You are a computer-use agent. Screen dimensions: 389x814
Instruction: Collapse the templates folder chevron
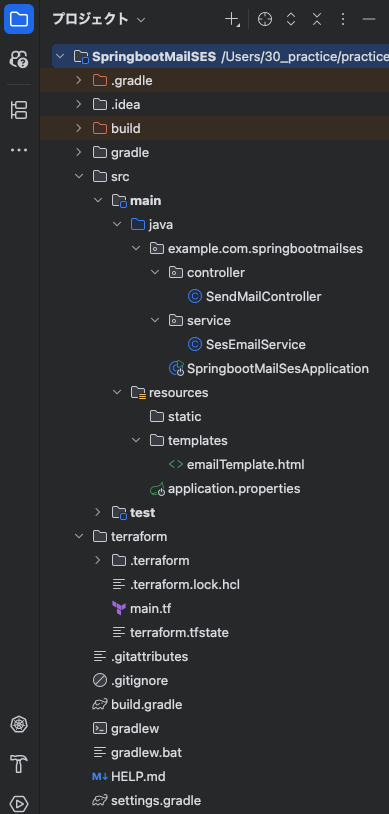136,440
